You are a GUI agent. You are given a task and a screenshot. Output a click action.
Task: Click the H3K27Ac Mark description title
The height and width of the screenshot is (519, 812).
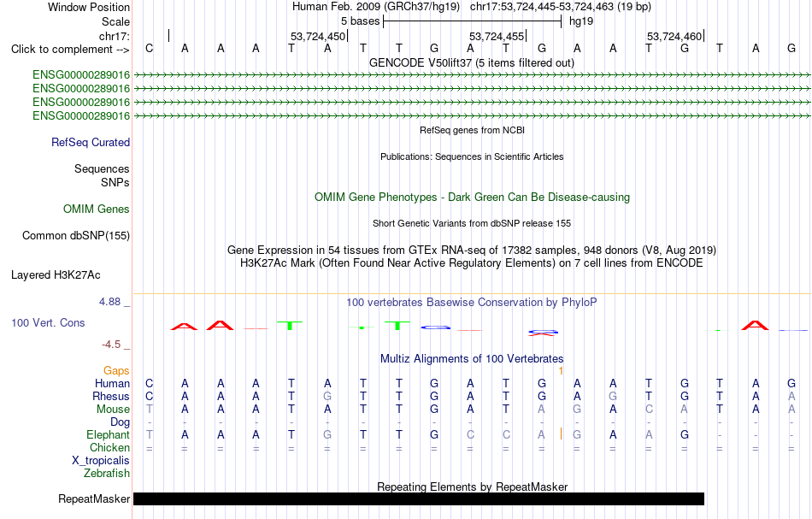coord(471,263)
